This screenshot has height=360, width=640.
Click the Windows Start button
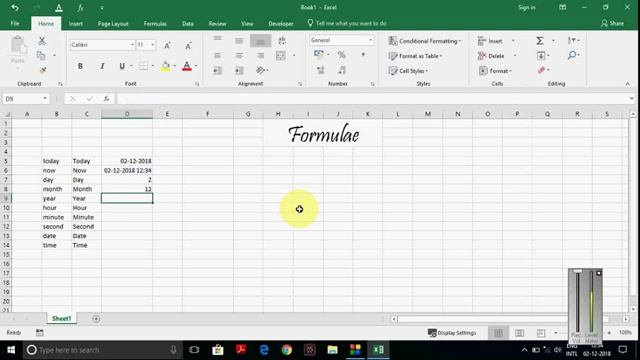click(11, 350)
